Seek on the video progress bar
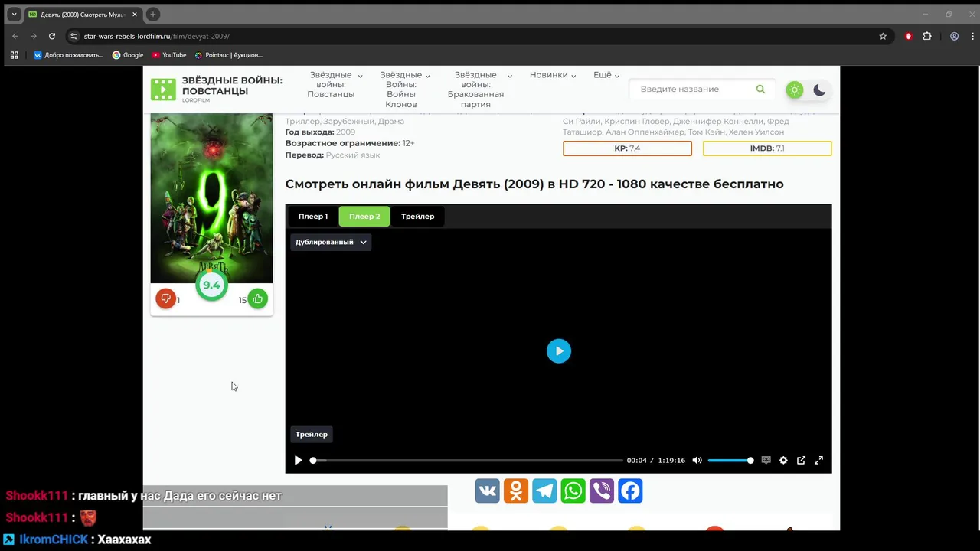 tap(467, 461)
